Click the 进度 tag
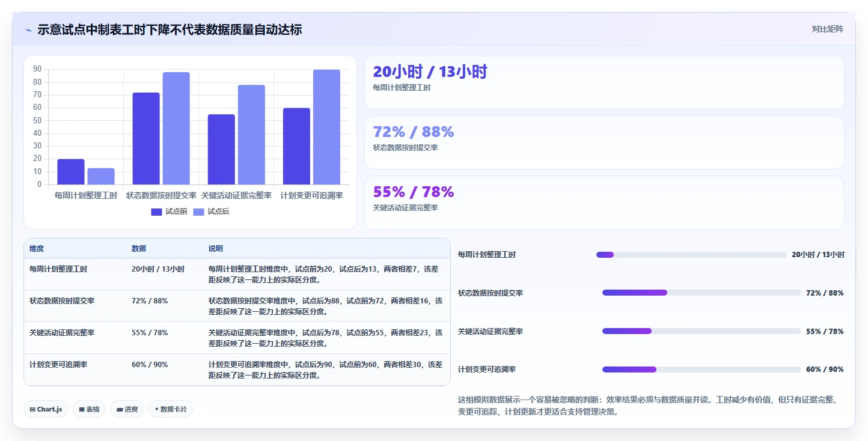The width and height of the screenshot is (868, 441). point(127,409)
